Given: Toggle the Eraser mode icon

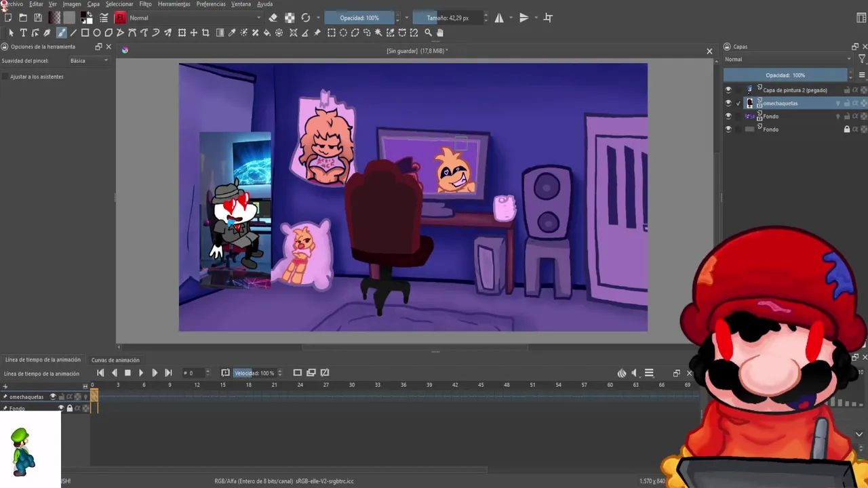Looking at the screenshot, I should point(273,18).
